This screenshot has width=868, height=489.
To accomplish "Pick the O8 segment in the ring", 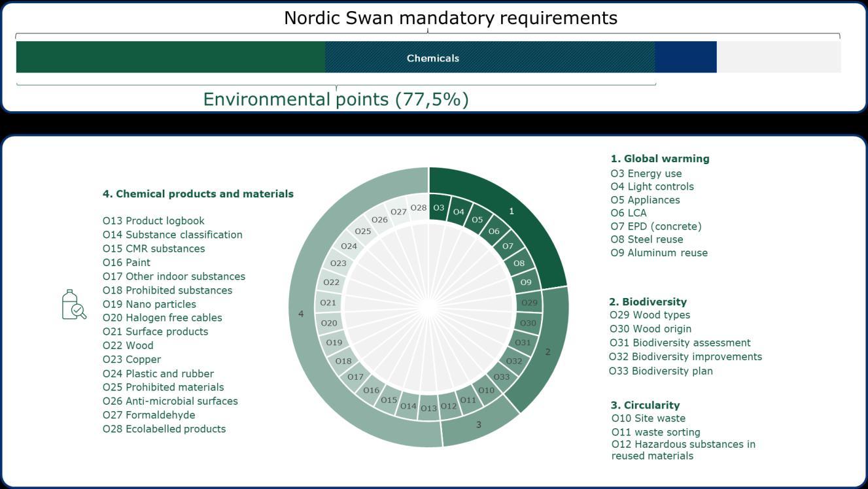I will pyautogui.click(x=518, y=263).
